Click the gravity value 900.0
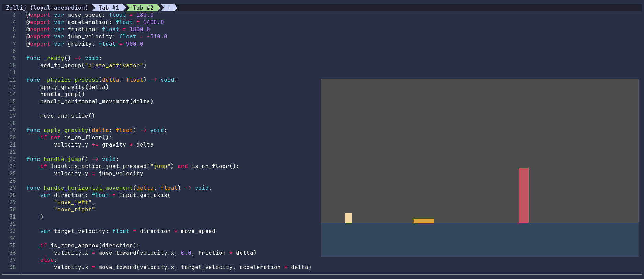644x279 pixels. (x=135, y=44)
